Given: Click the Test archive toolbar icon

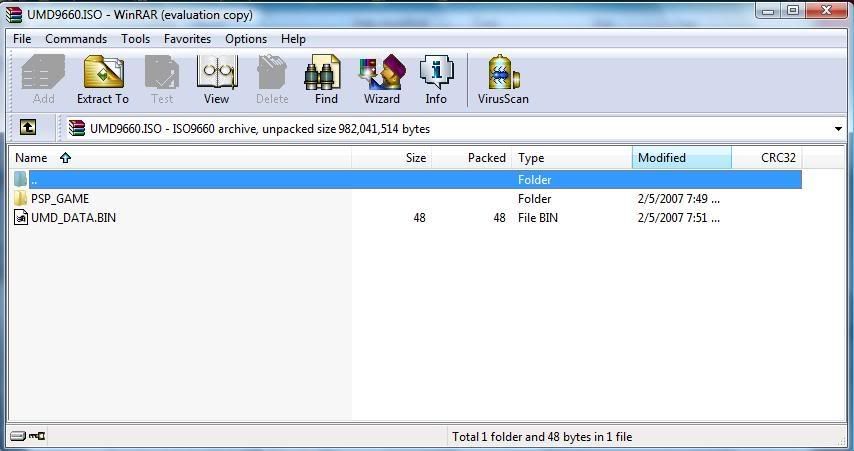Looking at the screenshot, I should coord(162,80).
